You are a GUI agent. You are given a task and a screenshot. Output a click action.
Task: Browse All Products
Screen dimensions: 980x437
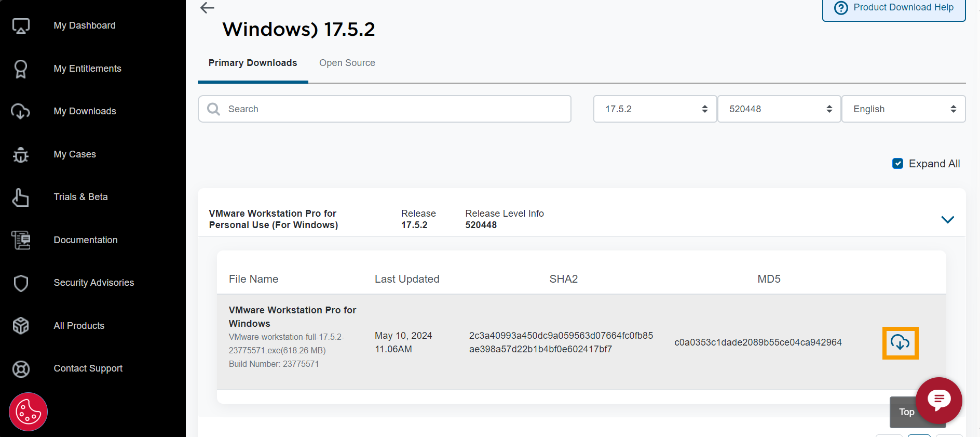coord(79,326)
